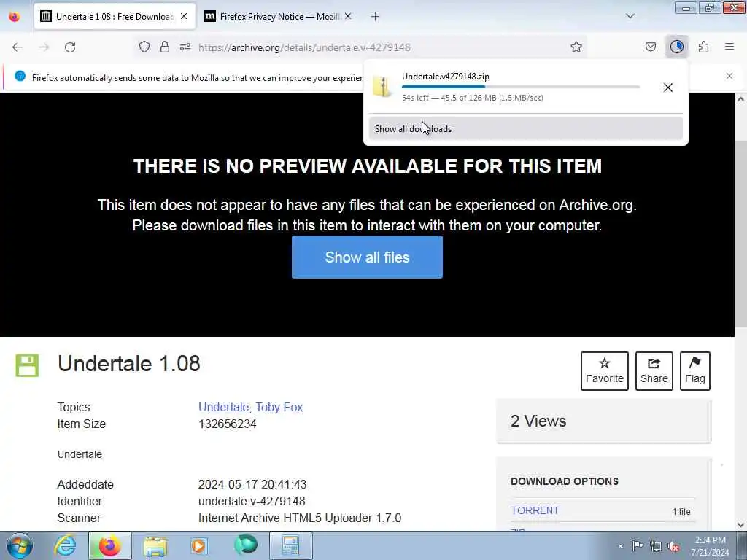Click the Show all files button
The image size is (747, 560).
click(367, 257)
